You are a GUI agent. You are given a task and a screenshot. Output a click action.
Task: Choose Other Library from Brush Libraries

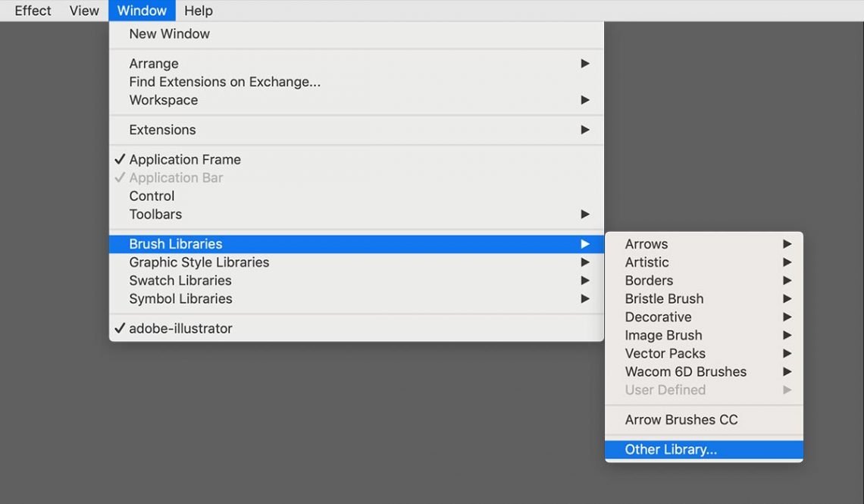click(x=671, y=449)
